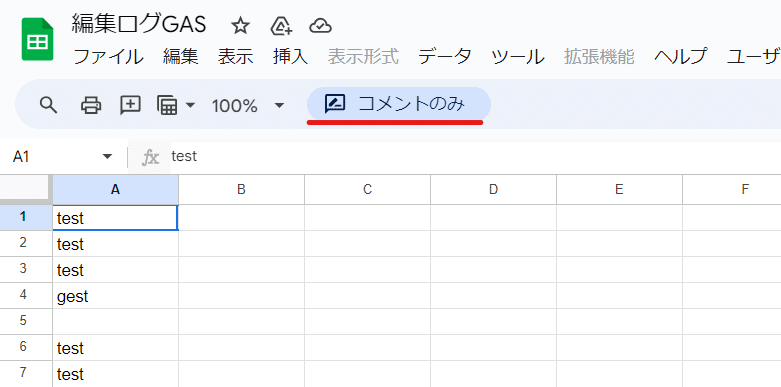The image size is (781, 387).
Task: Open the データ menu
Action: (x=444, y=57)
